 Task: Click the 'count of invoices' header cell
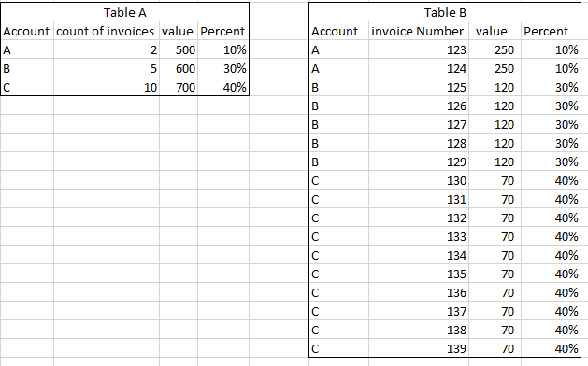(x=107, y=31)
